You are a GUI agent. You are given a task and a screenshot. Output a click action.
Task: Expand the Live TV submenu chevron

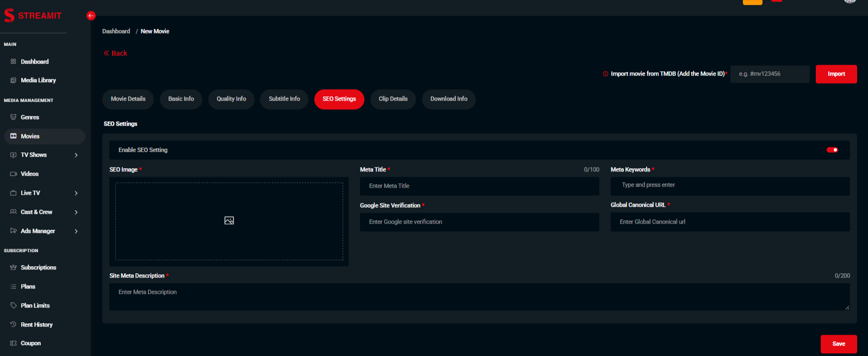point(76,193)
